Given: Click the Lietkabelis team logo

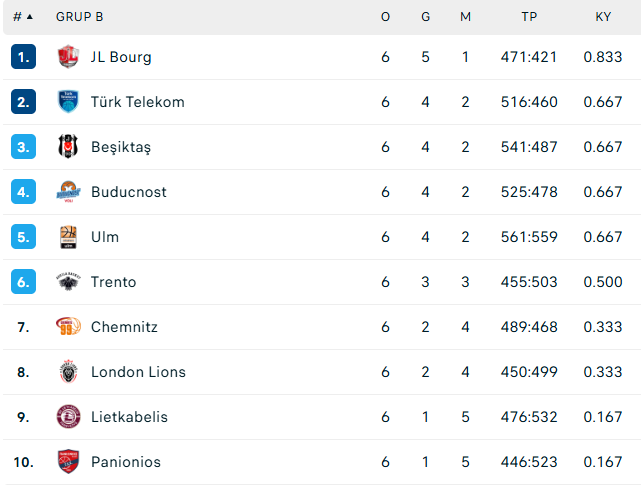Looking at the screenshot, I should point(68,417).
